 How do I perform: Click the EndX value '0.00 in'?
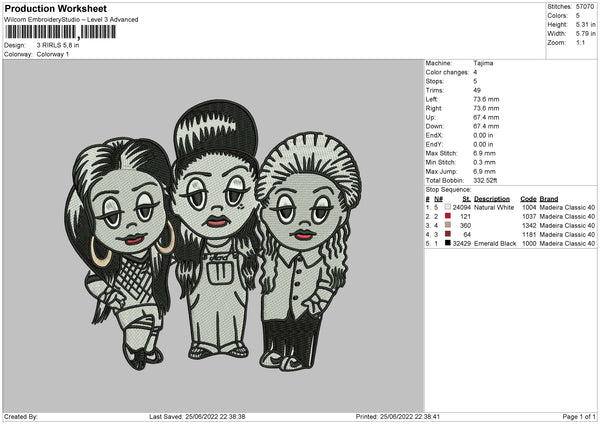coord(483,135)
